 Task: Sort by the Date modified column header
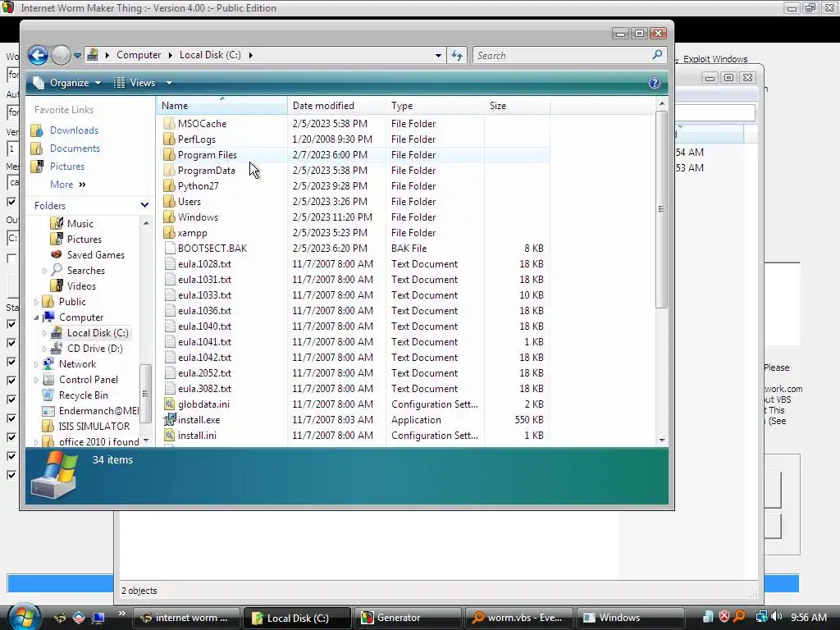click(x=336, y=106)
